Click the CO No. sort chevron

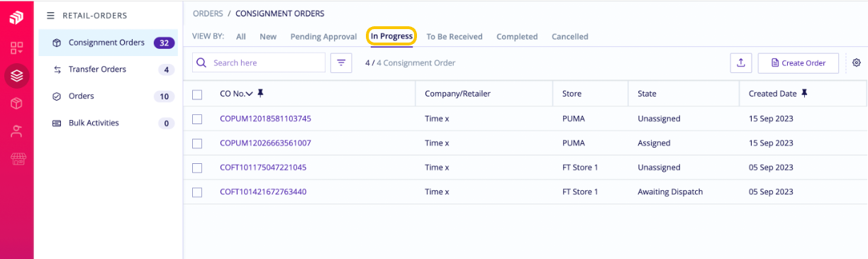click(249, 94)
